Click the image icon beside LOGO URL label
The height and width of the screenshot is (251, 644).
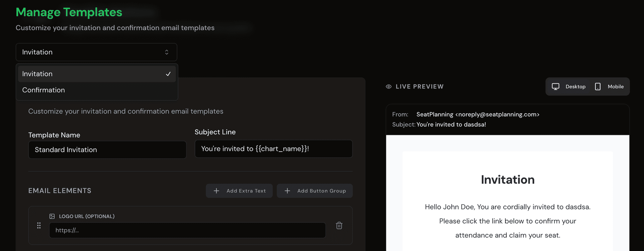coord(52,216)
